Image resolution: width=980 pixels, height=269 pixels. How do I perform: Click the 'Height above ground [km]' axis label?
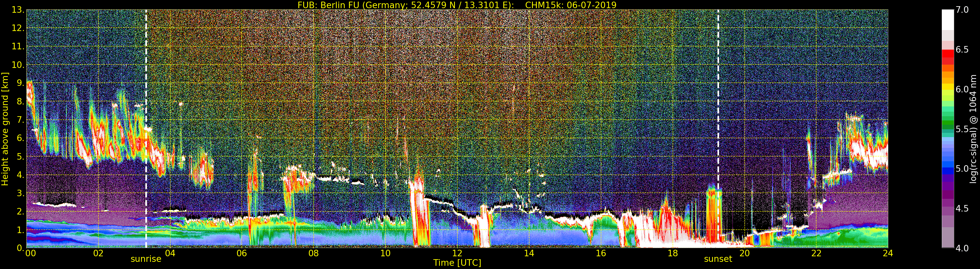tap(5, 129)
